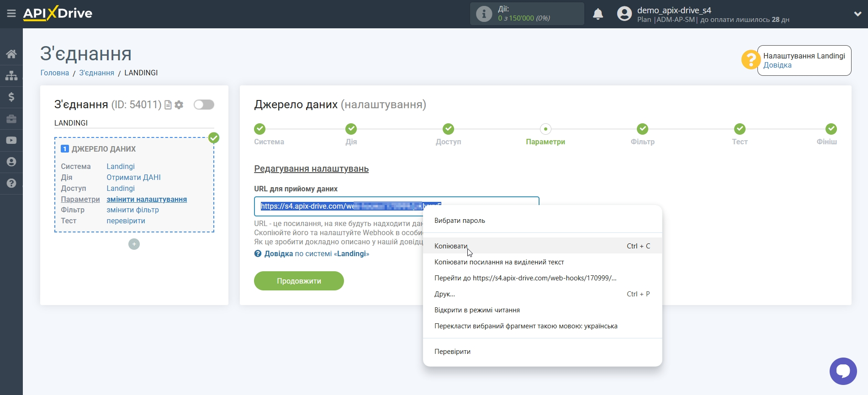
Task: Go to Фініш step
Action: pyautogui.click(x=831, y=129)
